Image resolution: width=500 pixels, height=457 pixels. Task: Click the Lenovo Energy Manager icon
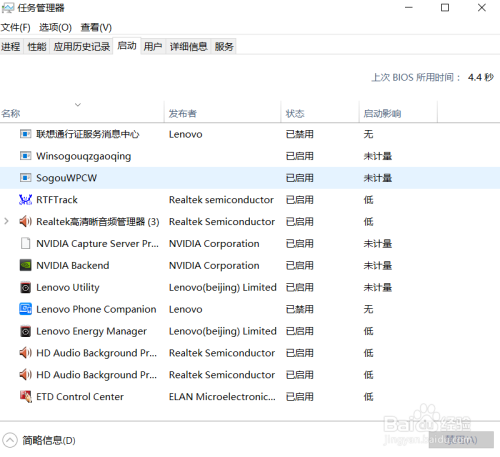click(x=26, y=331)
